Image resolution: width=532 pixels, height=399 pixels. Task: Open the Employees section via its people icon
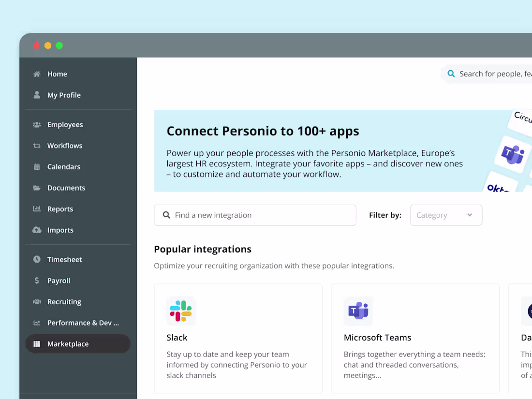37,124
